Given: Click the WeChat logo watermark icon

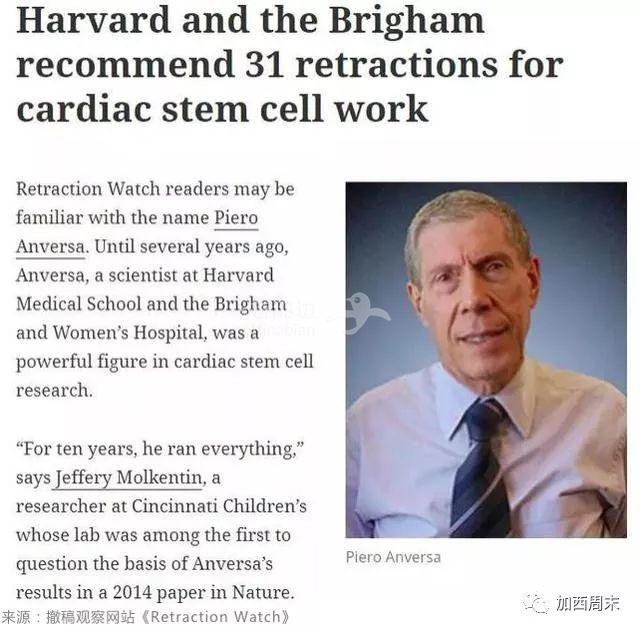Looking at the screenshot, I should coord(535,603).
